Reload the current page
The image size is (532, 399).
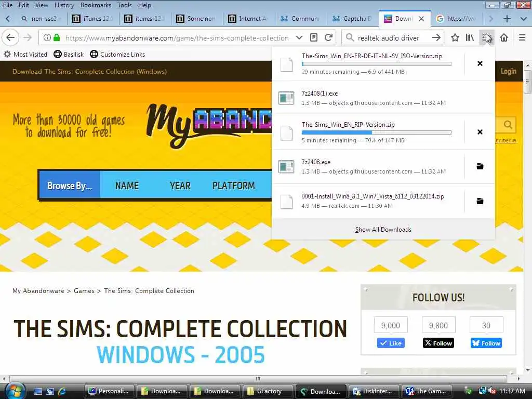coord(328,37)
